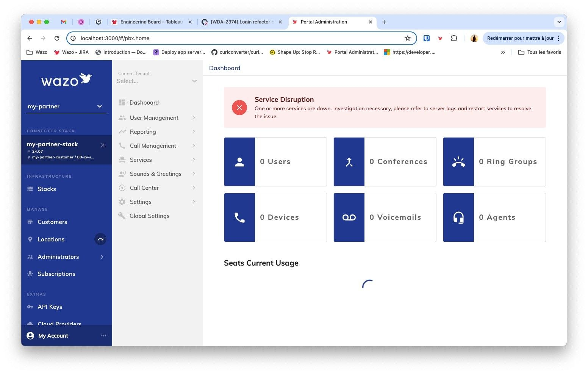Open the 0 Users card
The height and width of the screenshot is (374, 588).
(275, 162)
